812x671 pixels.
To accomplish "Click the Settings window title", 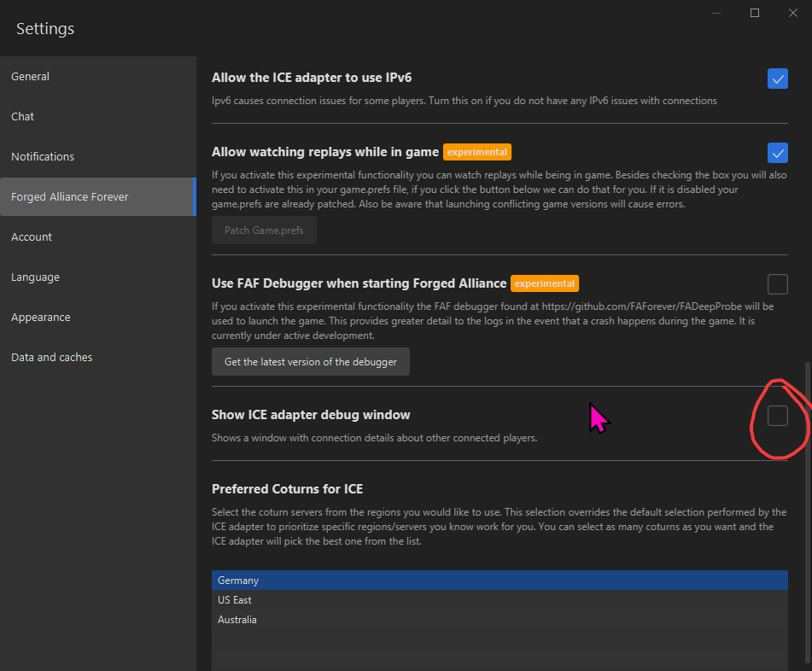I will (45, 29).
